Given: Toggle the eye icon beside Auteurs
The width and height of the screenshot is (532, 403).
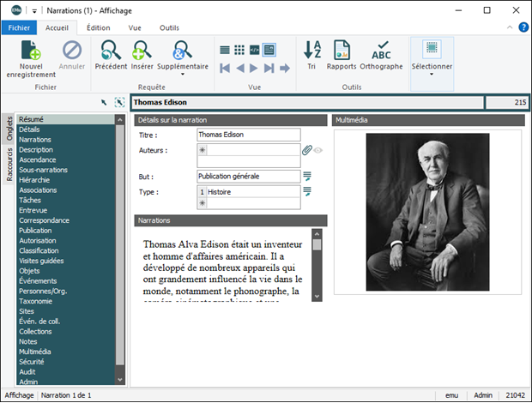Looking at the screenshot, I should point(318,150).
